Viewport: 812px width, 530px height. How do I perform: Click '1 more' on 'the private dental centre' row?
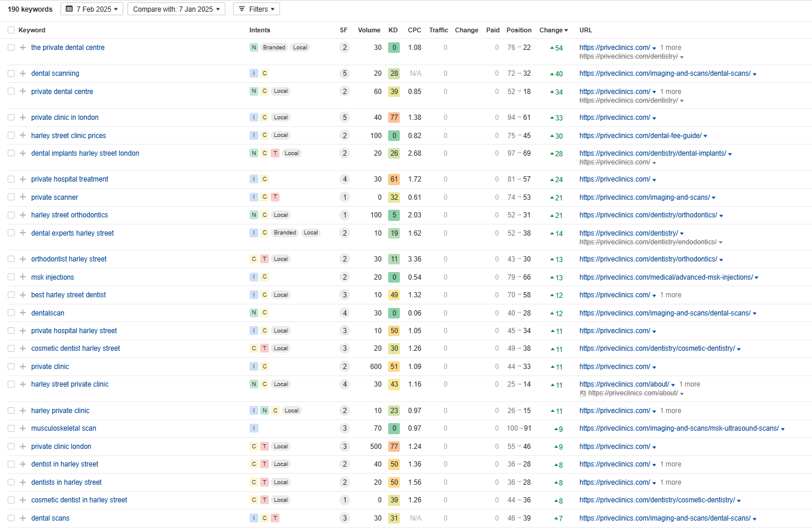click(671, 48)
